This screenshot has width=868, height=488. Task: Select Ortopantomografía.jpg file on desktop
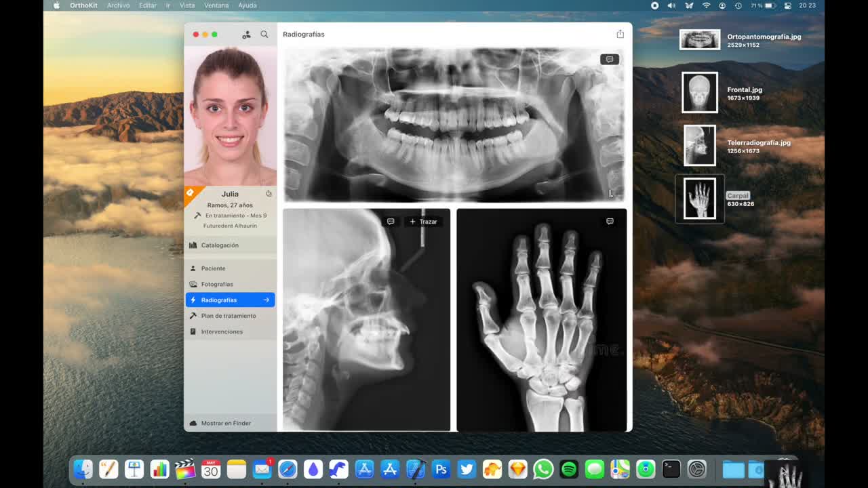click(x=700, y=40)
